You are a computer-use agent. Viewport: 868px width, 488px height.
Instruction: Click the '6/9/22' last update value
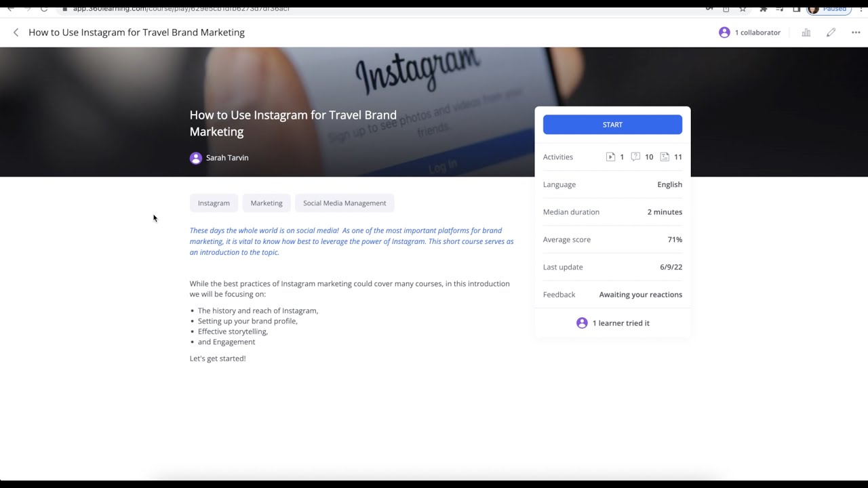(671, 267)
